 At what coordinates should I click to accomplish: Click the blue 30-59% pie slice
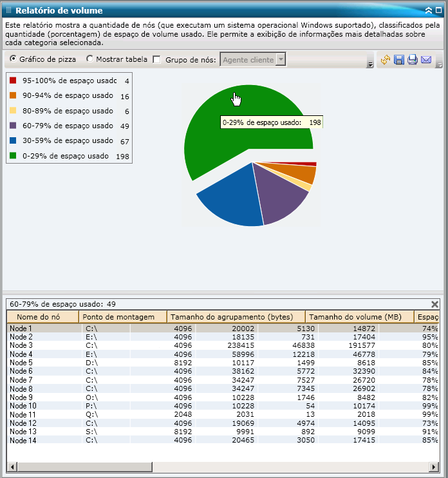[236, 198]
